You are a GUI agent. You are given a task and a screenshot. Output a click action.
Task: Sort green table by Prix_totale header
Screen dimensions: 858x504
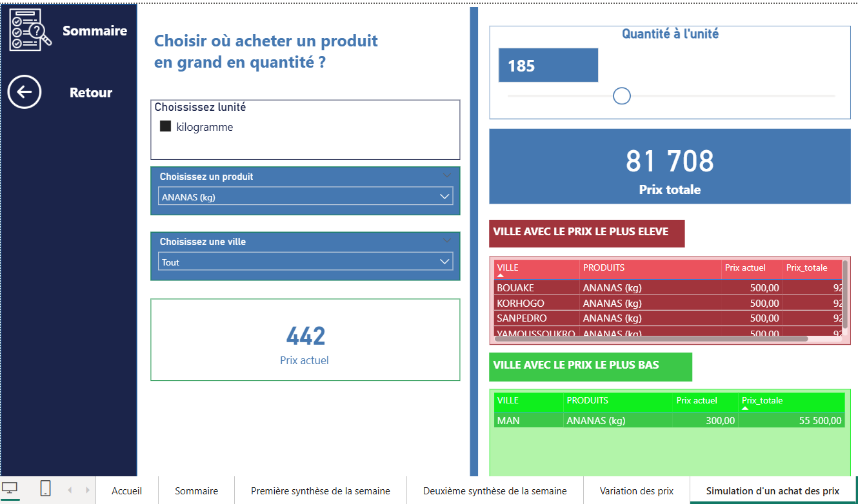point(792,402)
